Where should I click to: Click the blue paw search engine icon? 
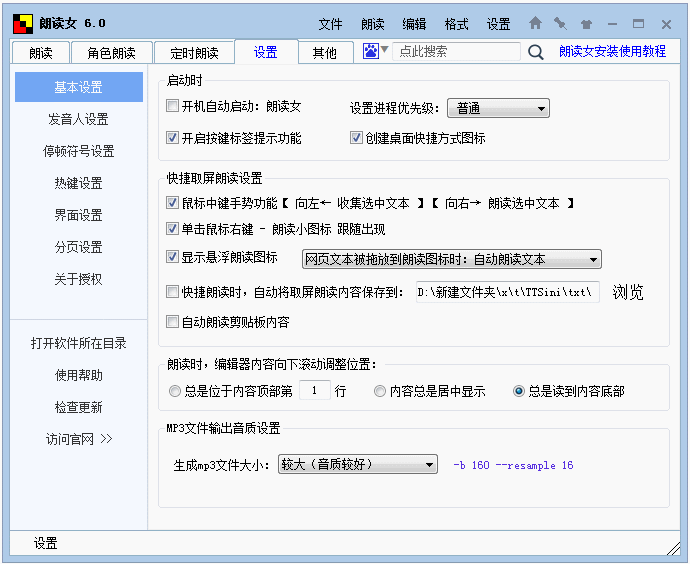371,51
